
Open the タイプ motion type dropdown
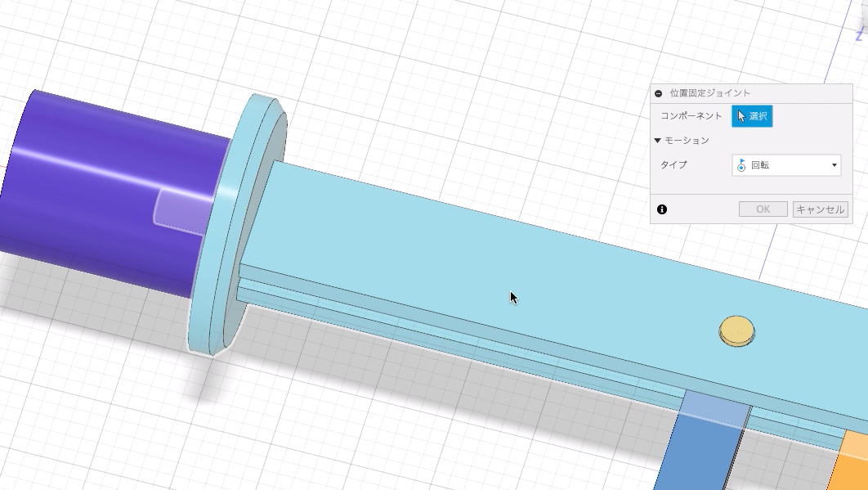786,165
